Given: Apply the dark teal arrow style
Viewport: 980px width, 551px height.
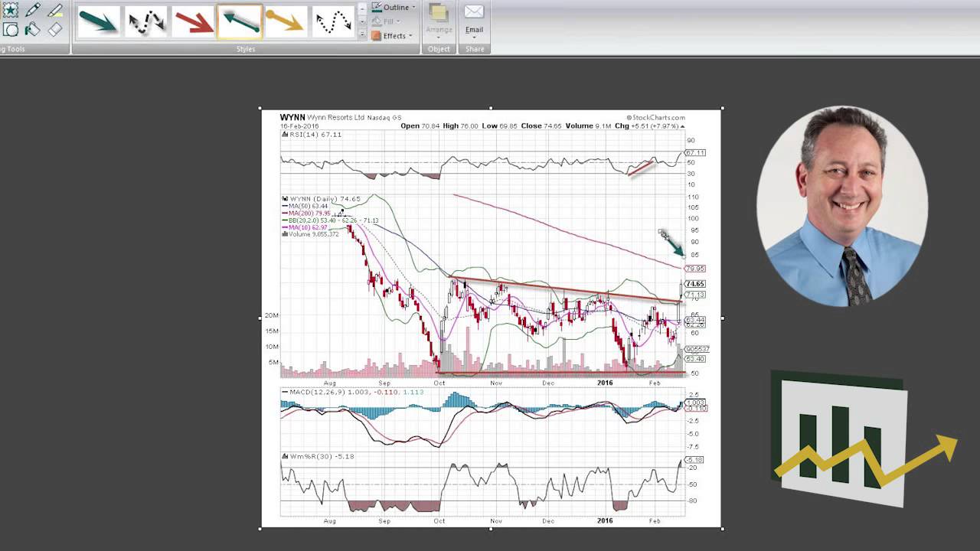Looking at the screenshot, I should [98, 21].
